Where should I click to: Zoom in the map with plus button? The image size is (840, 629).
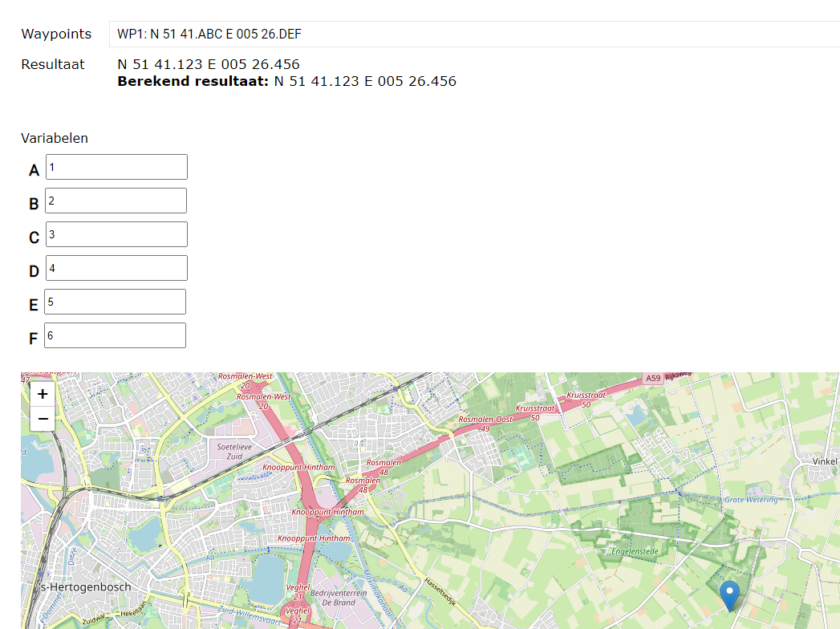click(x=43, y=394)
